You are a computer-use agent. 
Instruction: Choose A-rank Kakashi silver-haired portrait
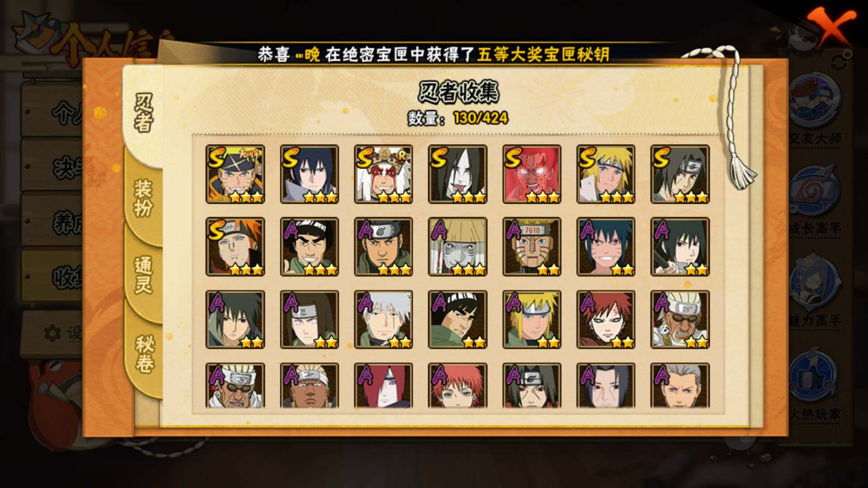tap(383, 319)
